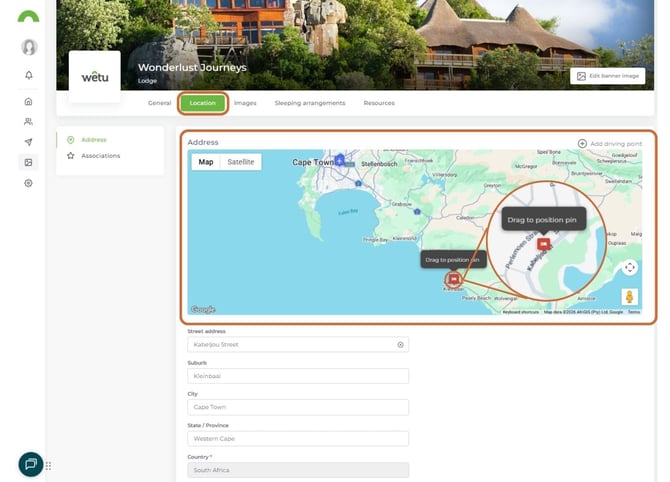
Task: Switch map to Map view
Action: pos(206,162)
